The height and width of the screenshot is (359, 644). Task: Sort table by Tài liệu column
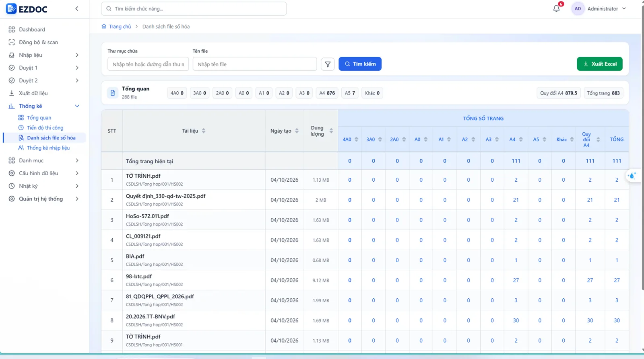point(204,131)
